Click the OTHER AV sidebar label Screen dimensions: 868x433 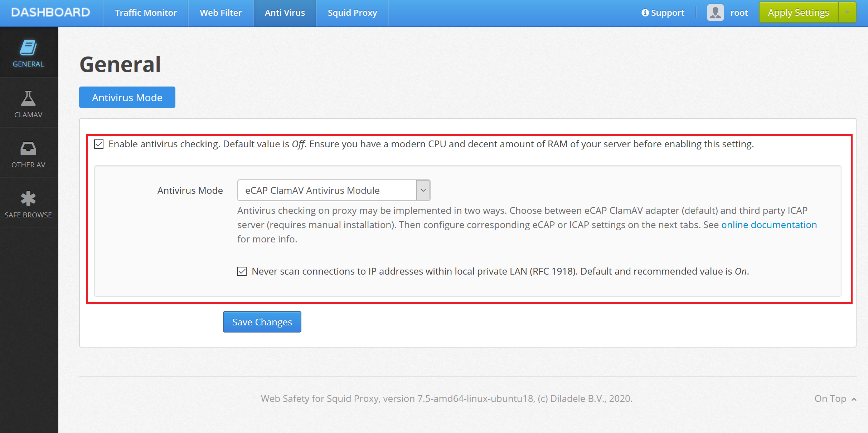point(28,165)
